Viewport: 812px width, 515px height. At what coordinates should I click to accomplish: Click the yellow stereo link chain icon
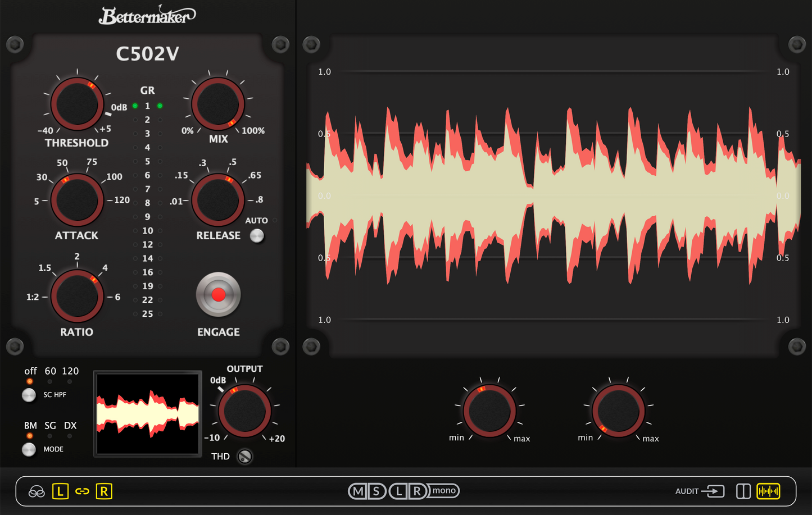(82, 492)
